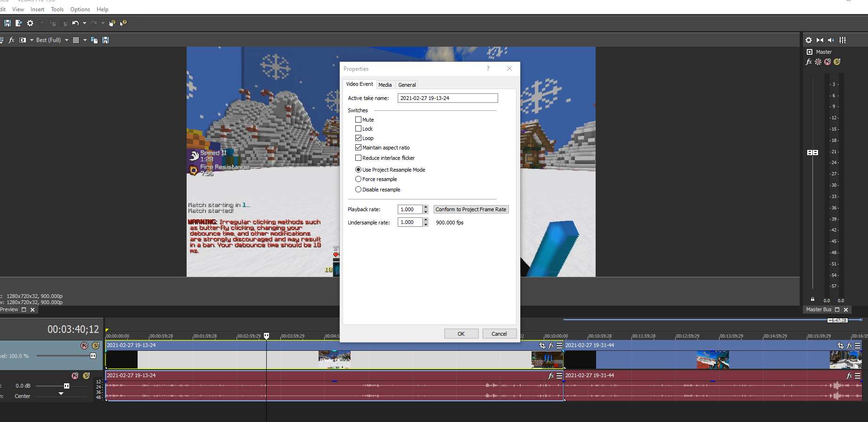
Task: Open the Tools menu
Action: point(57,9)
